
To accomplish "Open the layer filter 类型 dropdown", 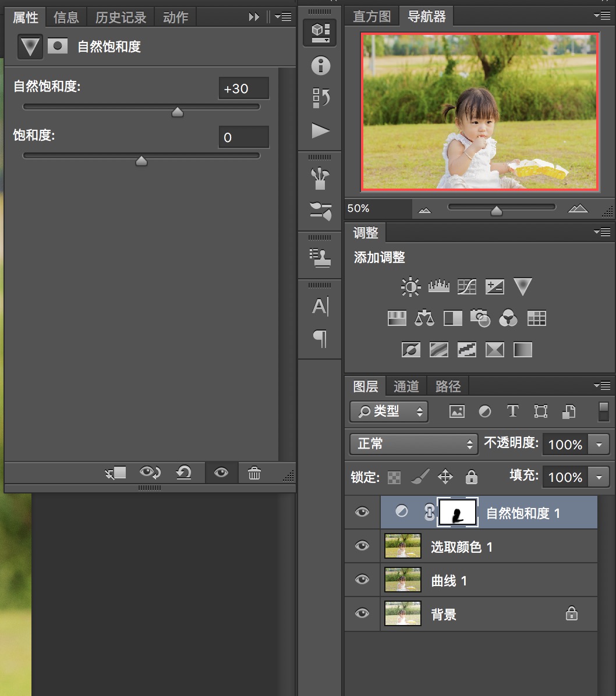I will pyautogui.click(x=389, y=411).
